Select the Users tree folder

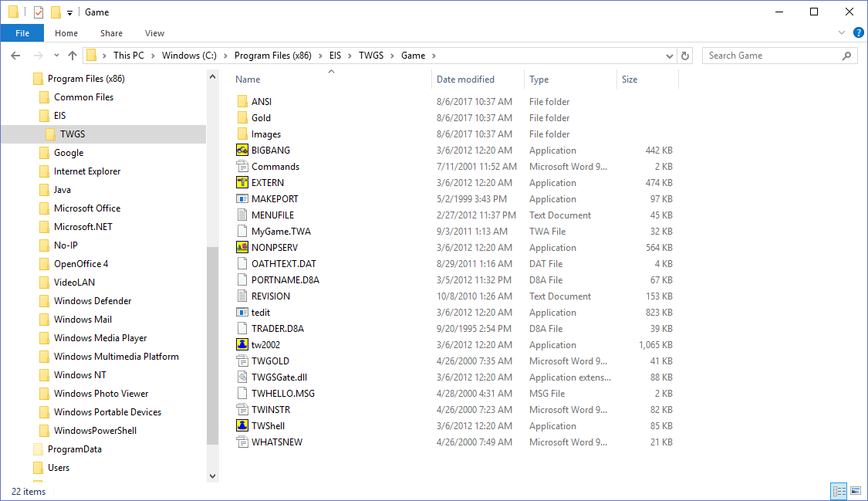pos(58,468)
